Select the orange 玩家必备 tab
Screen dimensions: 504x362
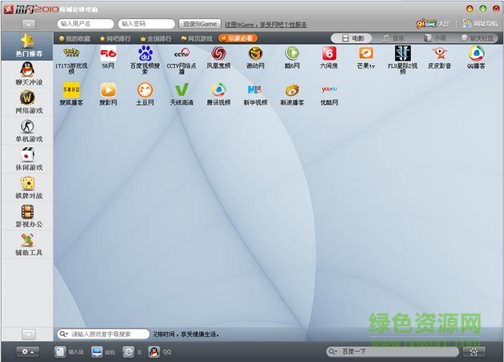click(x=238, y=38)
